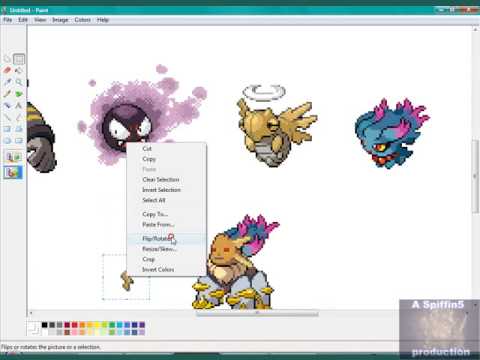Screen dimensions: 480x360
Task: Choose the Eraser tool
Action: pyautogui.click(x=7, y=70)
